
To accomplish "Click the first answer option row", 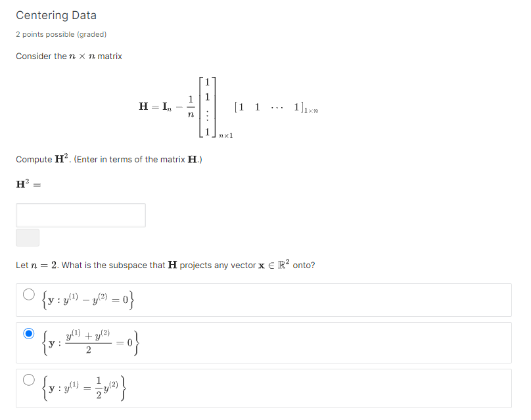I will tap(263, 299).
